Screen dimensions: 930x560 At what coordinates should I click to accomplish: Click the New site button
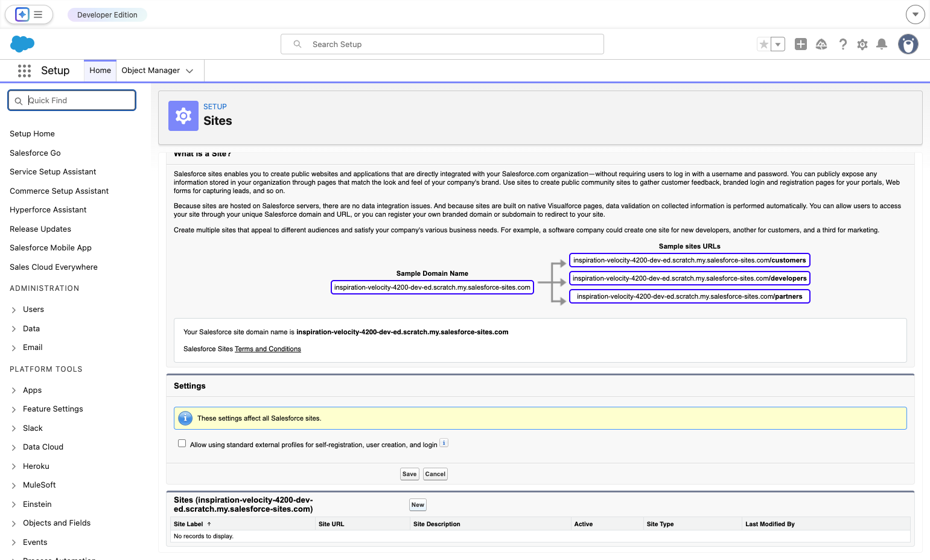tap(418, 505)
